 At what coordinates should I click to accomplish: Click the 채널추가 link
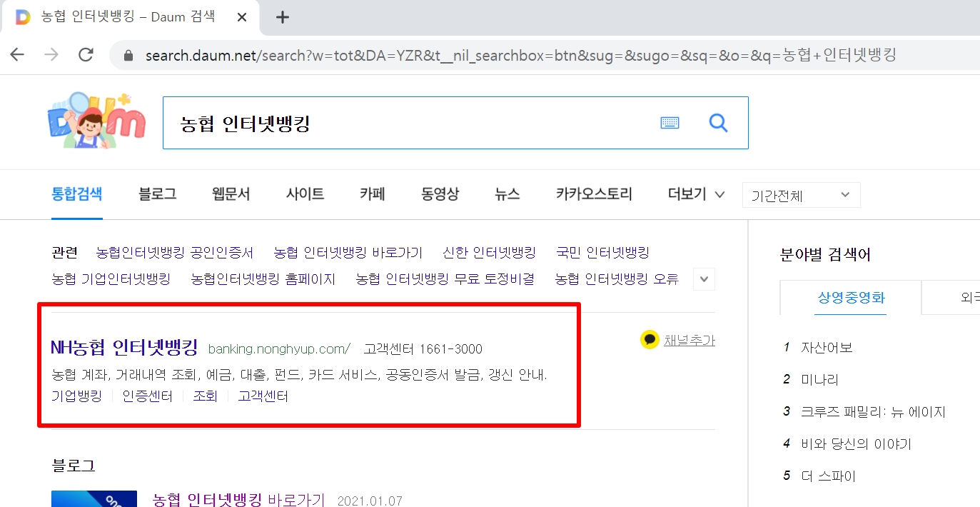pos(689,340)
